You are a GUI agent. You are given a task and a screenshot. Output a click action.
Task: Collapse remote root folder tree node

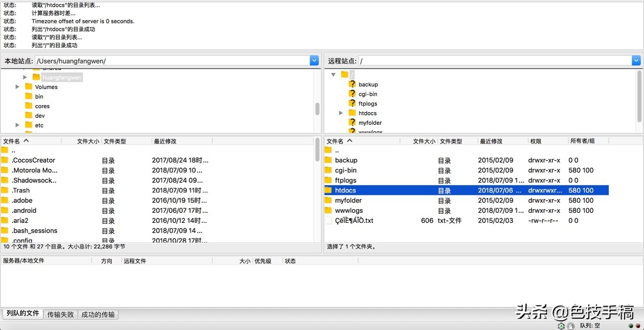(x=334, y=75)
